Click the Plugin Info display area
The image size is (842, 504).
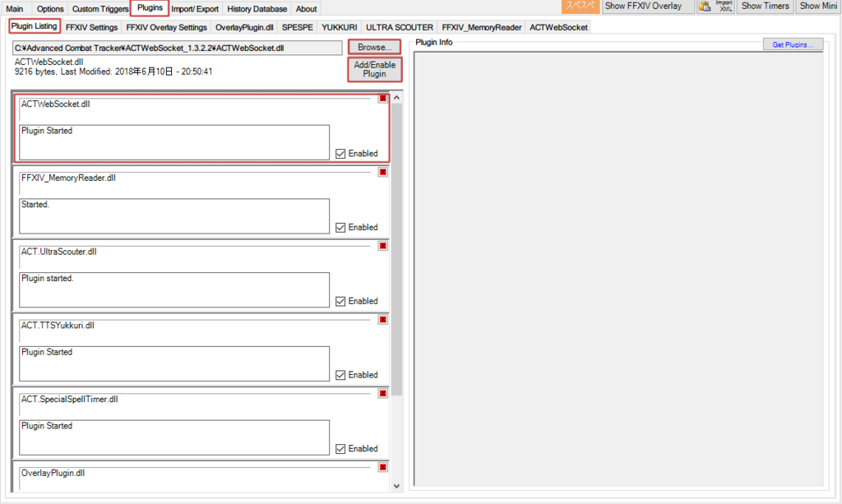[x=618, y=269]
